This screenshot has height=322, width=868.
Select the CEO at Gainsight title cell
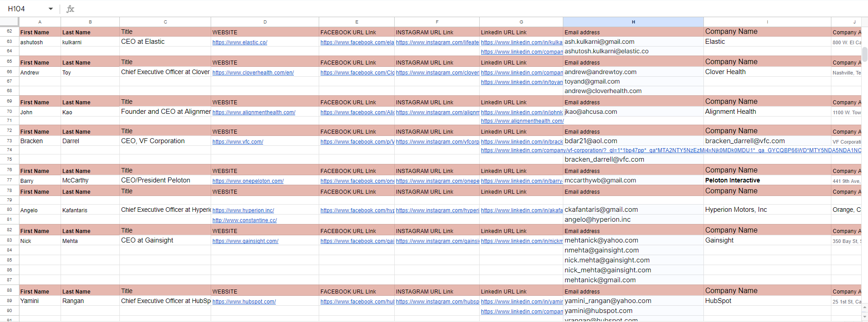[x=165, y=240]
